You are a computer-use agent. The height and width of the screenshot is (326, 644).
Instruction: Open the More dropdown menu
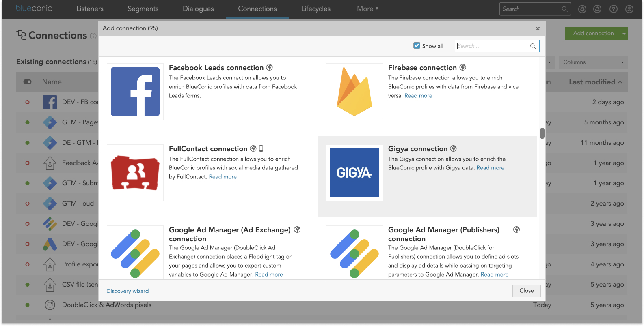[x=367, y=9]
